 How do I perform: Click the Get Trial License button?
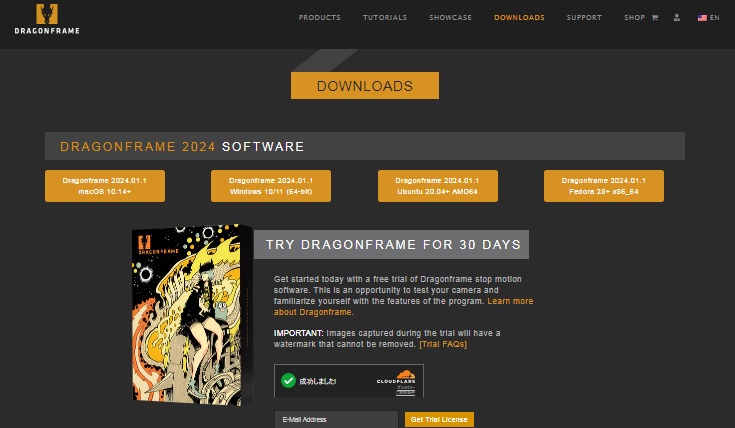(439, 420)
